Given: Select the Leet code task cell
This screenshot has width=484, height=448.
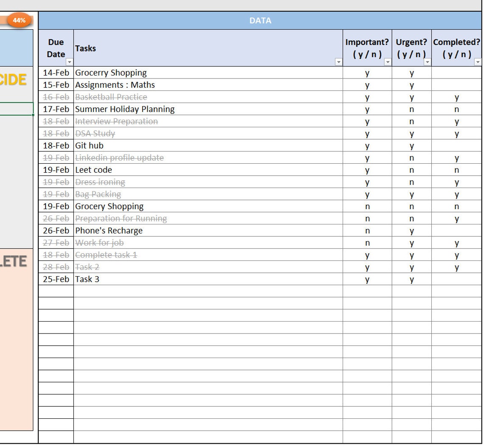Looking at the screenshot, I should [x=93, y=170].
